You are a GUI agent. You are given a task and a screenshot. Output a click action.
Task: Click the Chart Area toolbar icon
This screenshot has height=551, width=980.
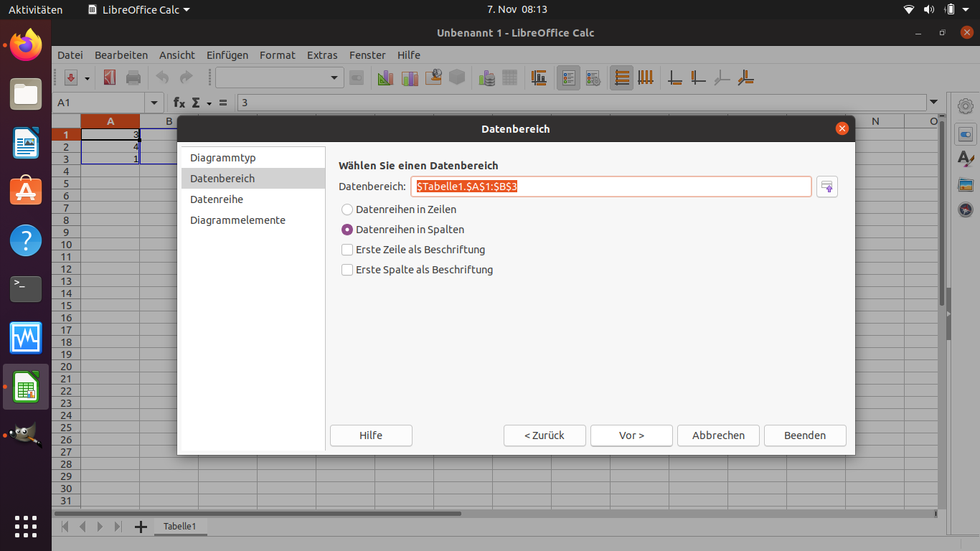410,77
